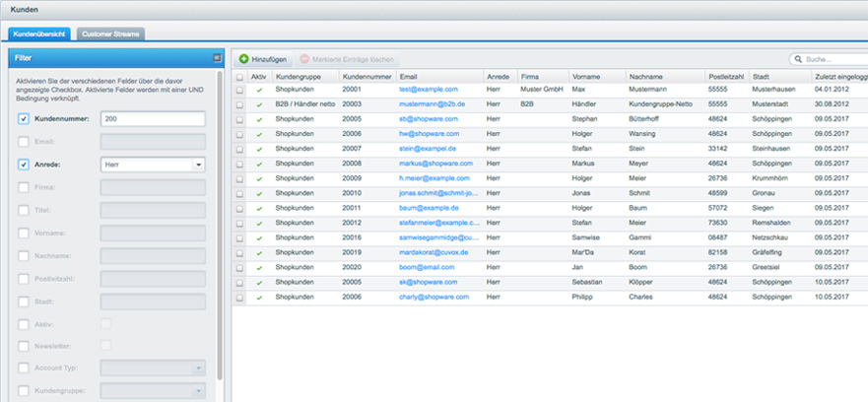The height and width of the screenshot is (402, 868).
Task: Open the Account Typ dropdown
Action: pyautogui.click(x=198, y=368)
